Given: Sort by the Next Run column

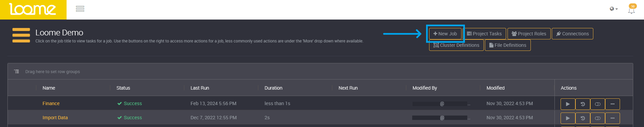Looking at the screenshot, I should click(348, 88).
